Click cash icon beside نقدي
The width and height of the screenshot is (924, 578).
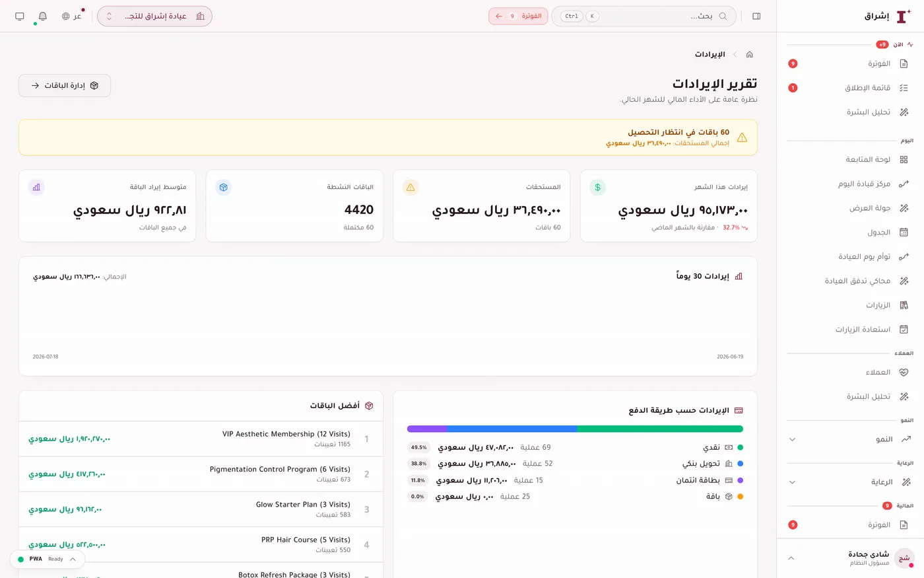(x=729, y=447)
